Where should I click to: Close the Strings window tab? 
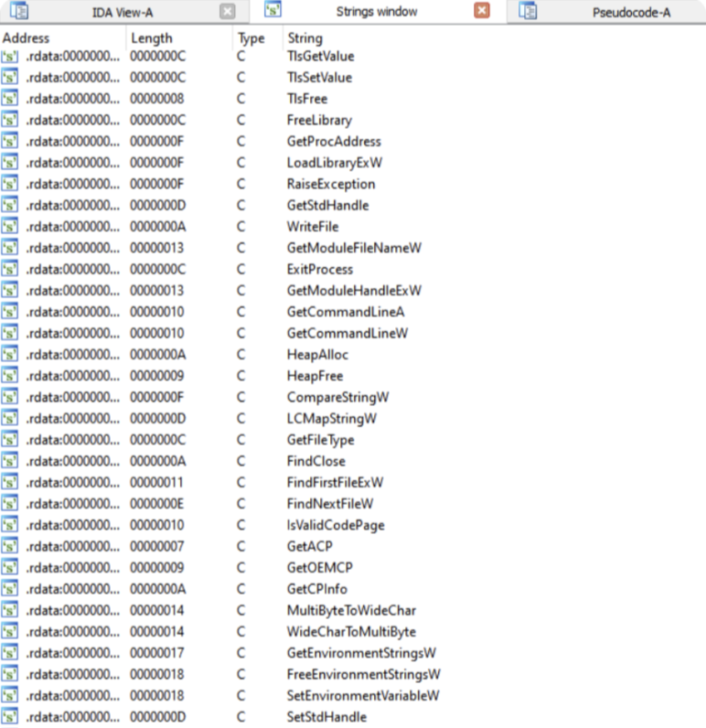coord(482,10)
